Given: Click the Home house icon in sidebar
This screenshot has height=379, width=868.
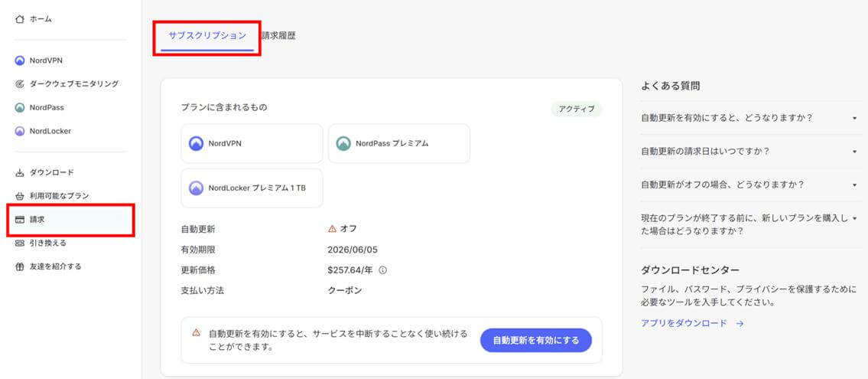Looking at the screenshot, I should coord(20,19).
